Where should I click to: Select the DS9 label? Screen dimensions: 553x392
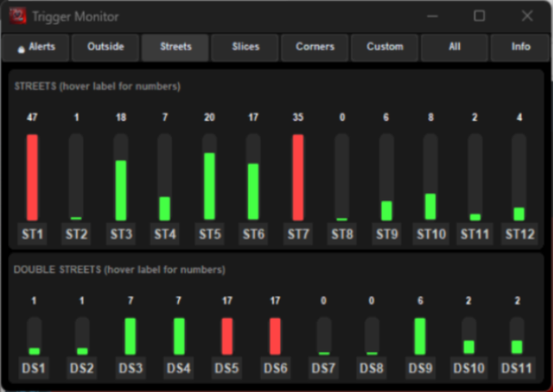[420, 368]
